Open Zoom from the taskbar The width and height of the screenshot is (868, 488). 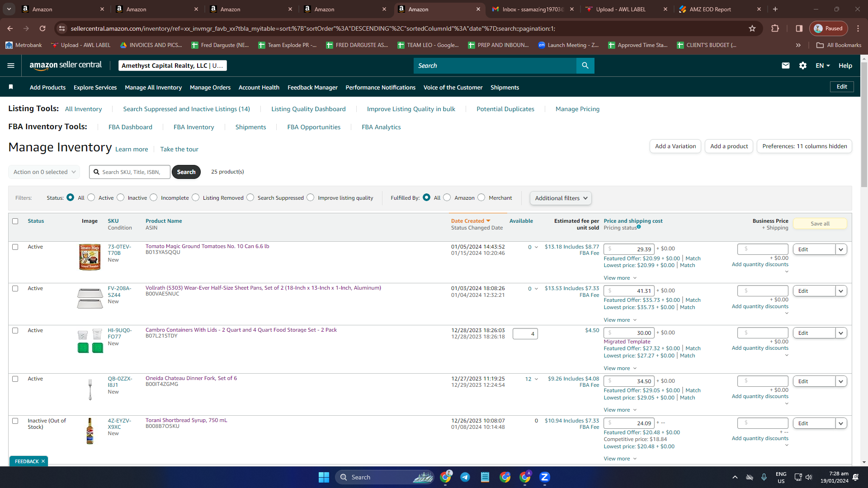point(545,477)
